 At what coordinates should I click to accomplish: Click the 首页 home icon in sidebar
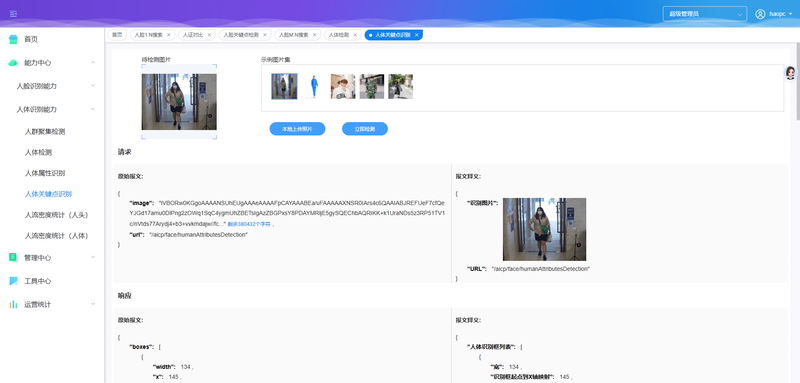click(13, 39)
